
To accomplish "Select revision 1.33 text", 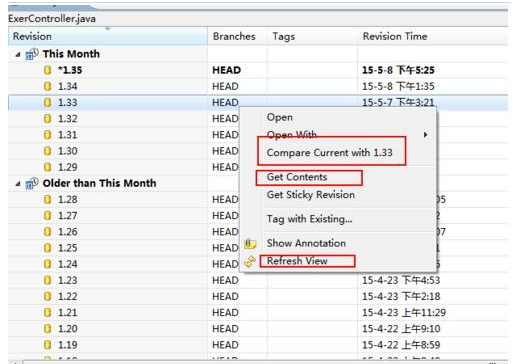I will pyautogui.click(x=68, y=102).
